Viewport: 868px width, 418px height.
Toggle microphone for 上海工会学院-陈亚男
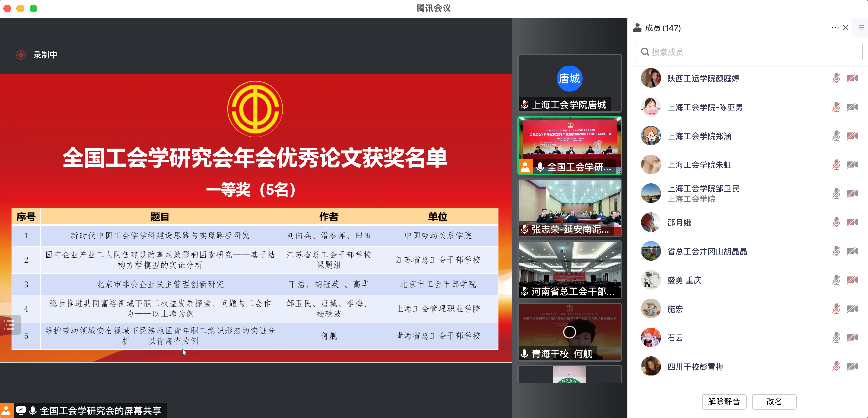pos(836,107)
